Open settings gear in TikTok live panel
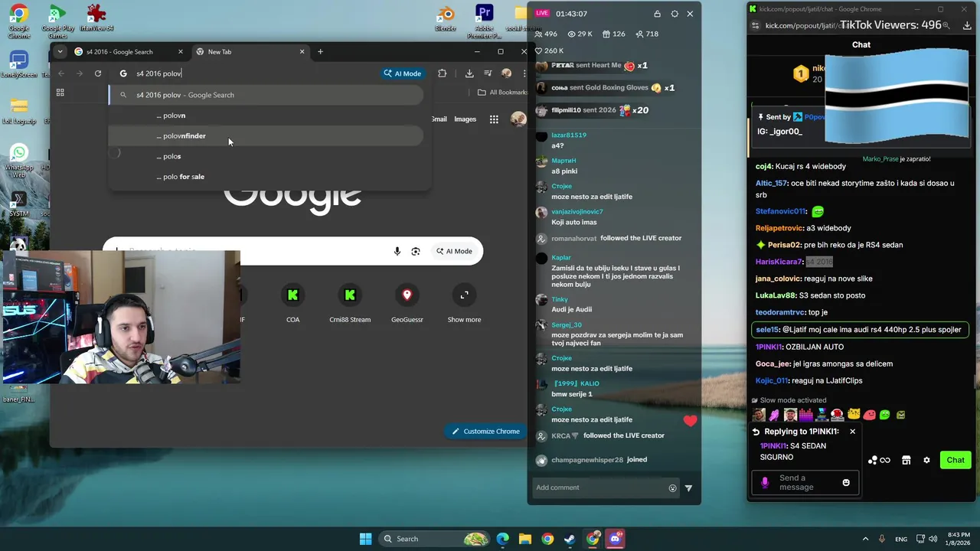This screenshot has width=980, height=551. click(x=675, y=14)
